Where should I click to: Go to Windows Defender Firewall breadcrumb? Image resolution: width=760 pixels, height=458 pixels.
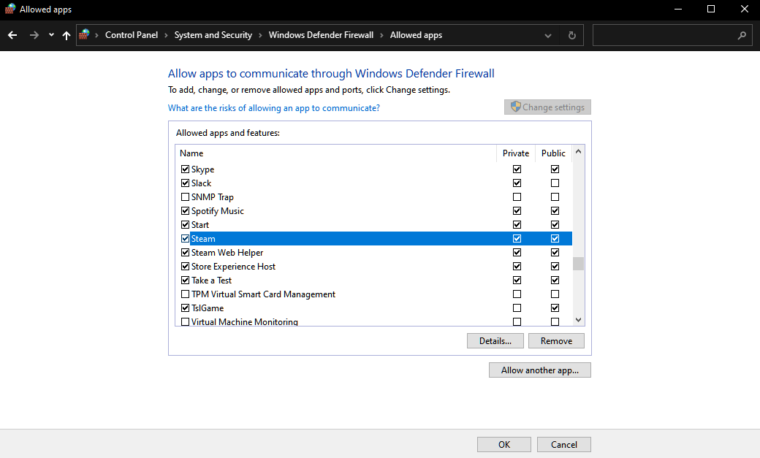coord(320,35)
